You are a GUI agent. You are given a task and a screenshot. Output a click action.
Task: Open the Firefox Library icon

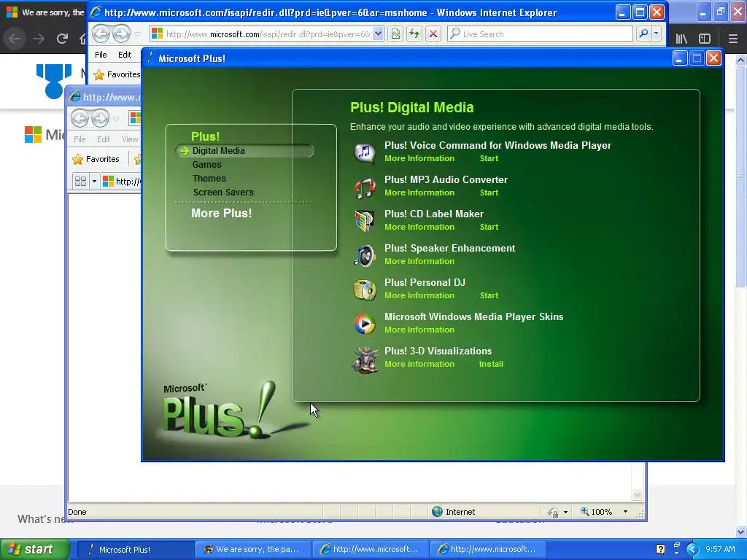681,39
